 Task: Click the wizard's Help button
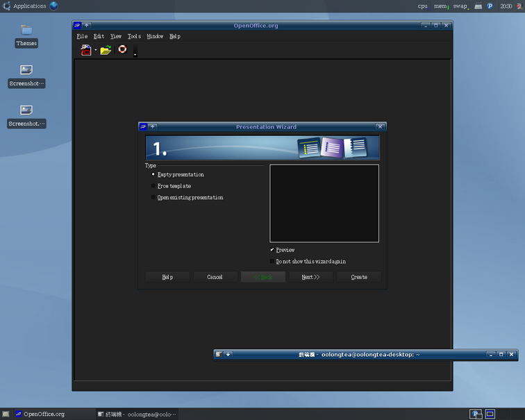point(167,277)
